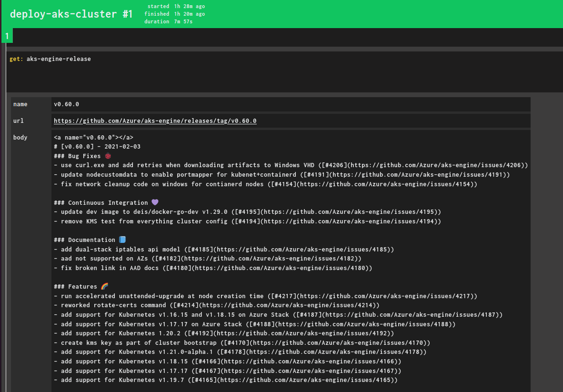The image size is (563, 392).
Task: Click the '### Bug Fixes' heading text
Action: pyautogui.click(x=77, y=156)
